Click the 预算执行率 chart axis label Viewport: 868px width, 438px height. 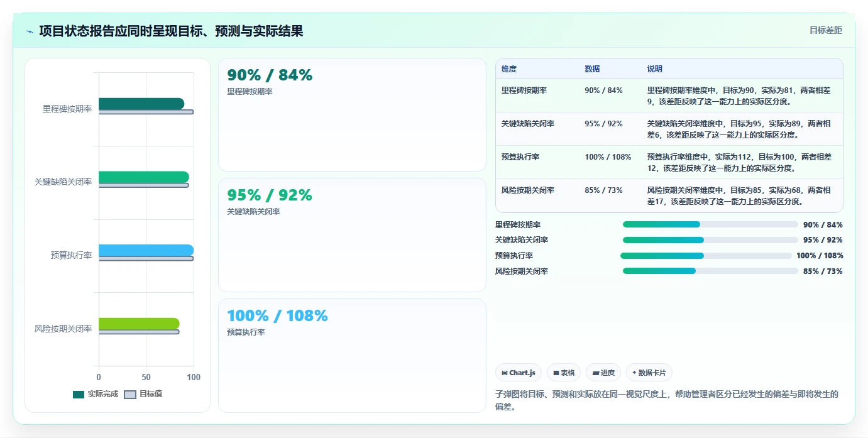(x=72, y=255)
